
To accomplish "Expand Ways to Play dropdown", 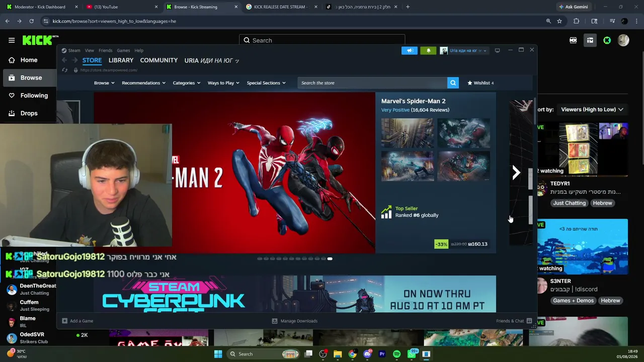I will [x=223, y=83].
